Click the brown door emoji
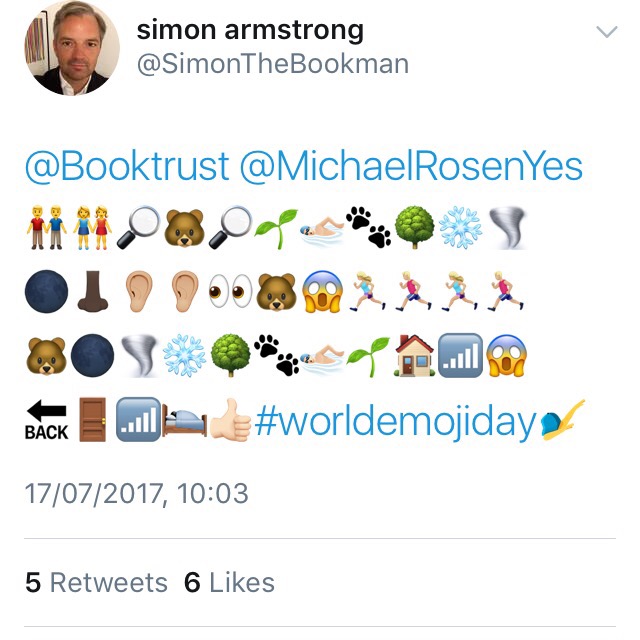 [93, 420]
